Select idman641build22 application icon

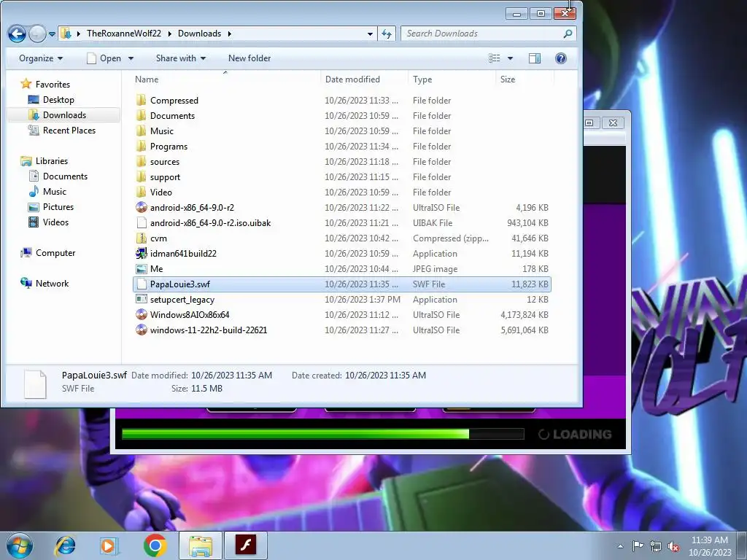[141, 253]
